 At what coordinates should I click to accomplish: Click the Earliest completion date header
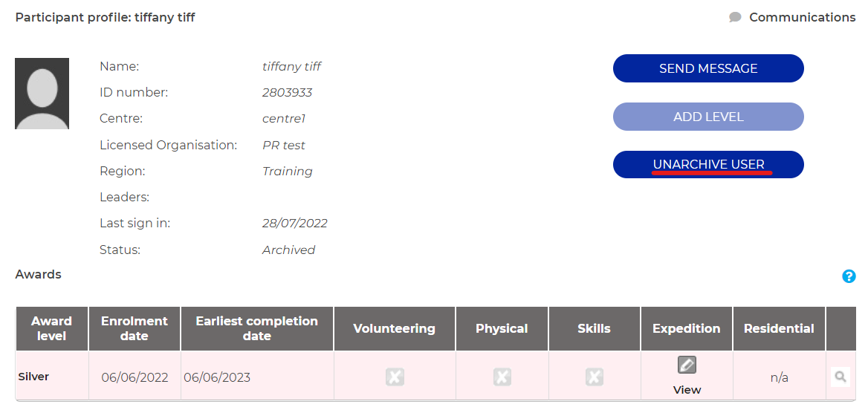pyautogui.click(x=257, y=328)
